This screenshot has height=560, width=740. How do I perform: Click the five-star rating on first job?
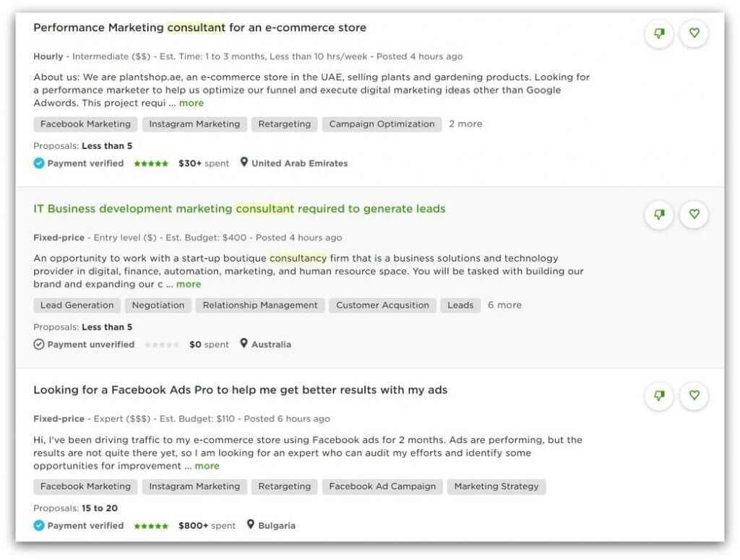tap(150, 163)
